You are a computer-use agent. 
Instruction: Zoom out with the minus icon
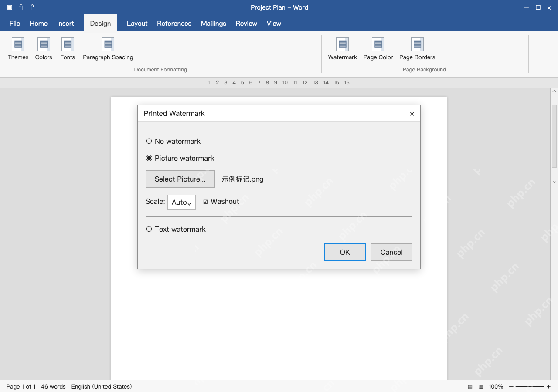(511, 387)
